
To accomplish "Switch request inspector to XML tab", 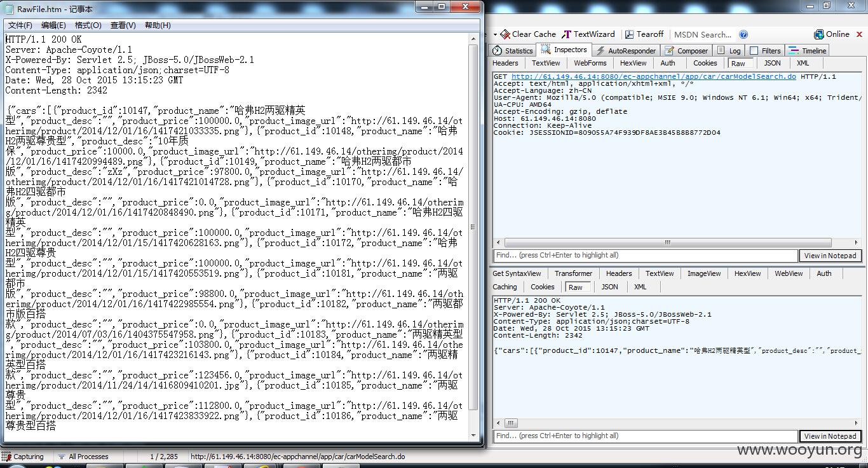I will click(803, 63).
